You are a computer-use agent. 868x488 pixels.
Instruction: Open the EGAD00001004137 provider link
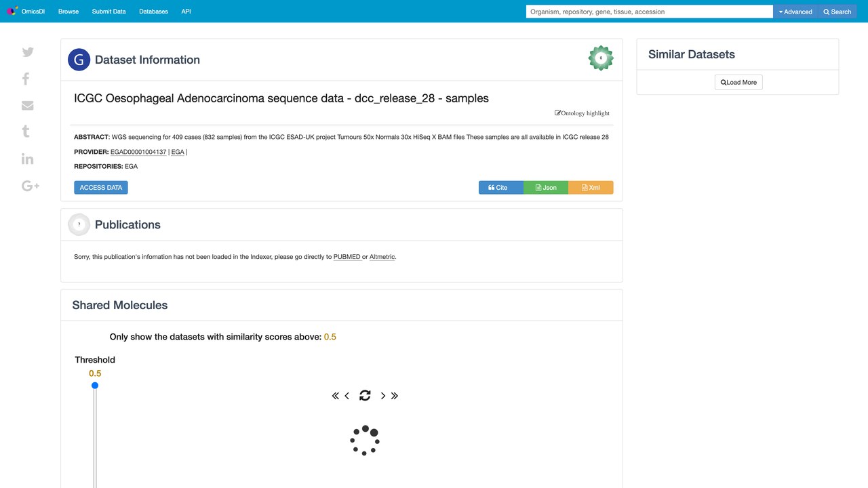[x=138, y=152]
